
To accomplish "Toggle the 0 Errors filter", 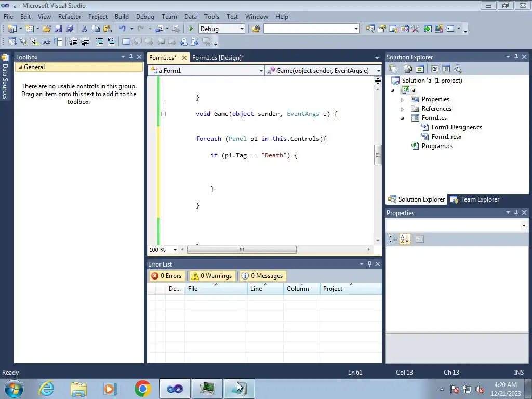I will point(167,276).
